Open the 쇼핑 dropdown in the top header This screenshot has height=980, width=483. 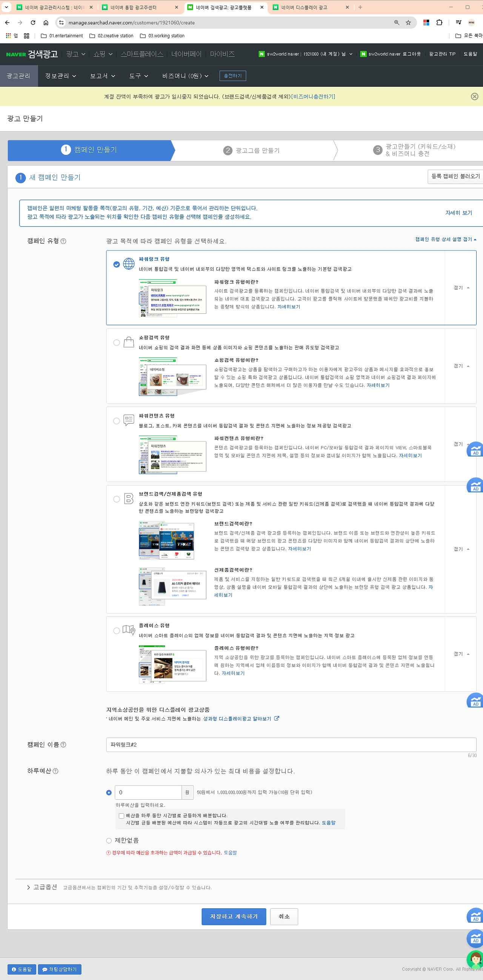pyautogui.click(x=103, y=54)
